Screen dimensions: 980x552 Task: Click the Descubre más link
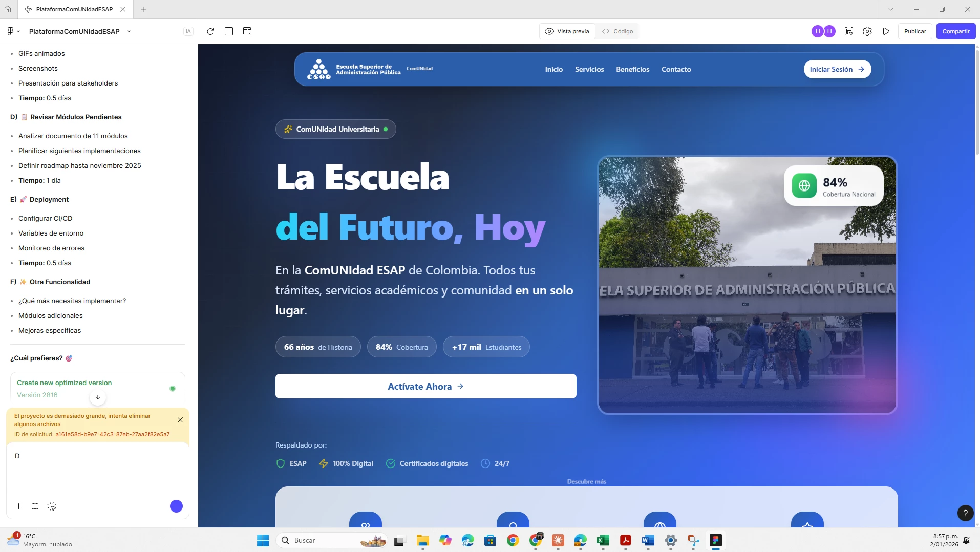[x=586, y=481]
